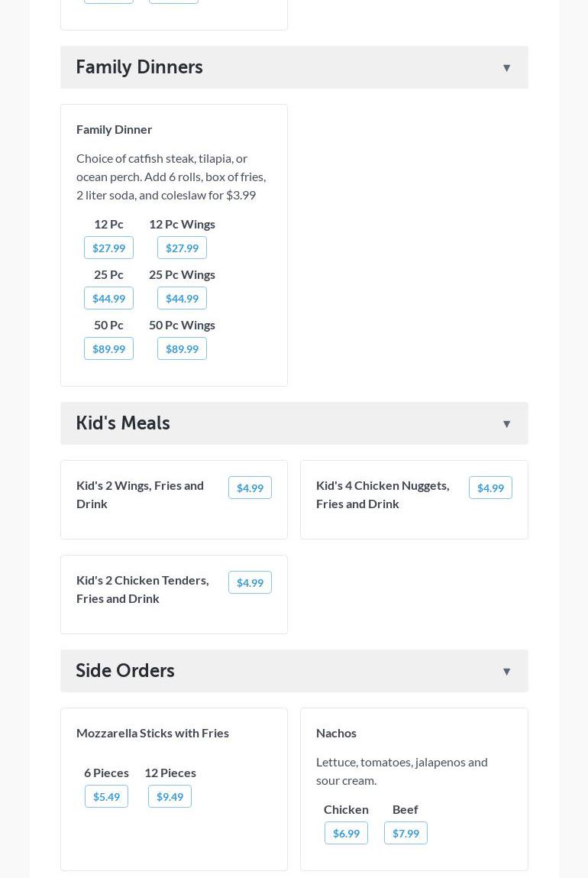Collapse the Side Orders section arrow
The width and height of the screenshot is (588, 878).
506,672
